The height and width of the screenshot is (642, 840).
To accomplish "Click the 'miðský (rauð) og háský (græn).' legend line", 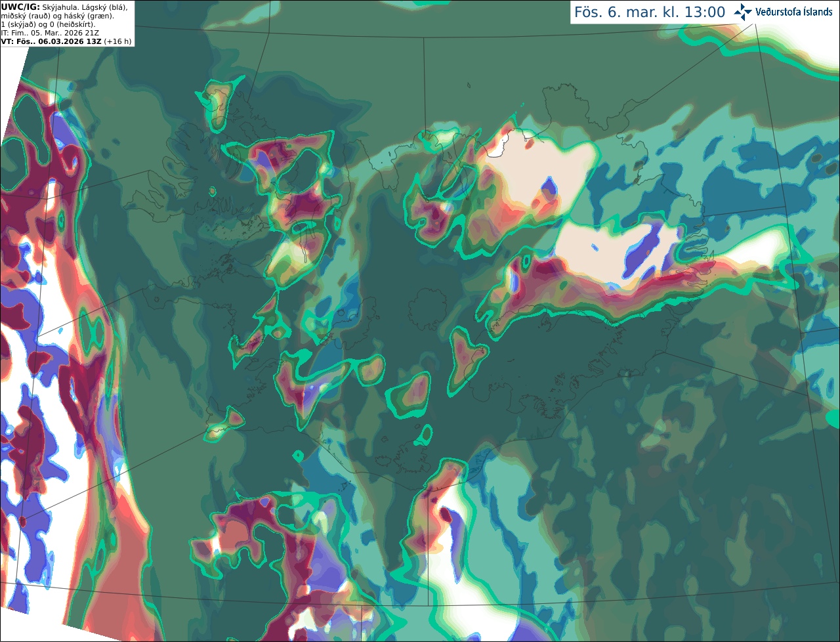I will [58, 16].
